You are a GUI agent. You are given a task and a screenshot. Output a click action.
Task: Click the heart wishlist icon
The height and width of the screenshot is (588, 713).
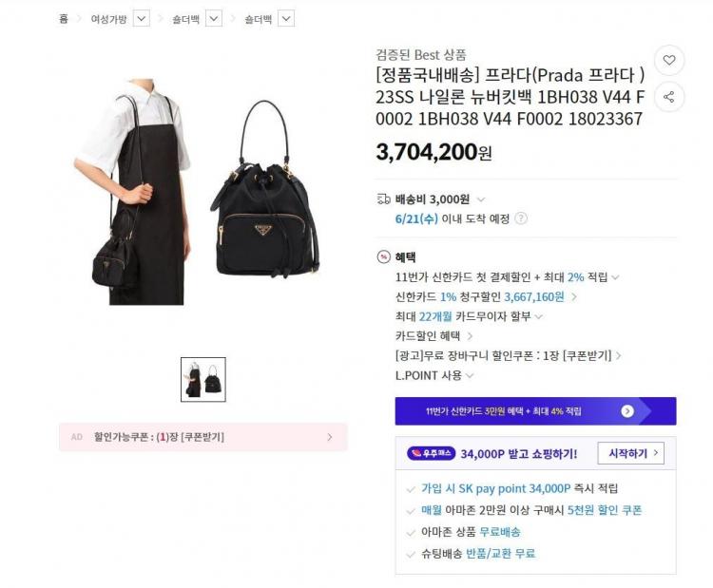[x=669, y=60]
